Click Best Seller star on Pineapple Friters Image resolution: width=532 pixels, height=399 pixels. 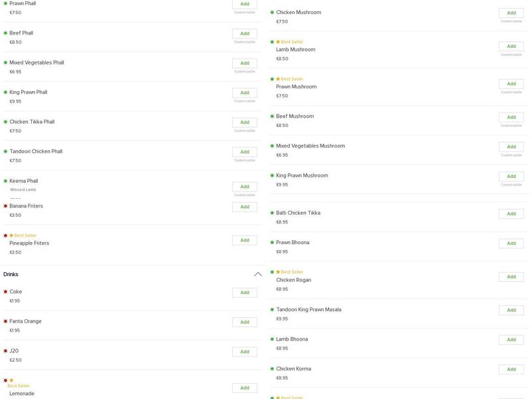click(x=11, y=235)
